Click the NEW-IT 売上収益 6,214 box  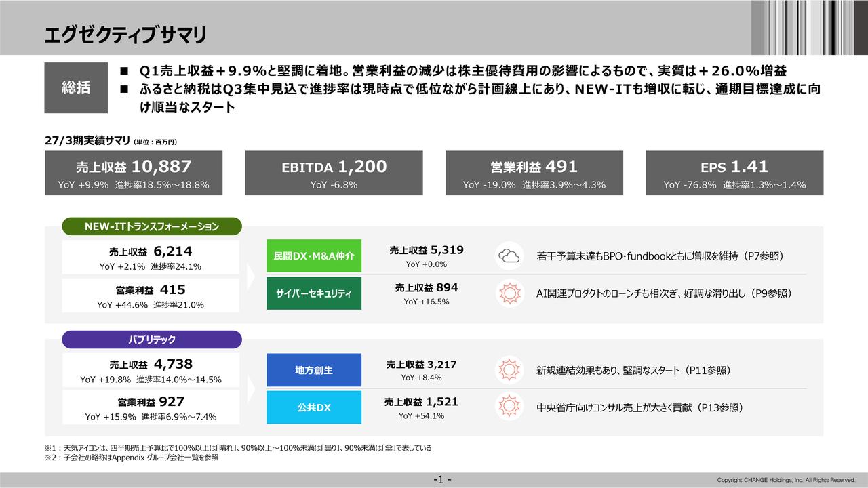coord(151,258)
